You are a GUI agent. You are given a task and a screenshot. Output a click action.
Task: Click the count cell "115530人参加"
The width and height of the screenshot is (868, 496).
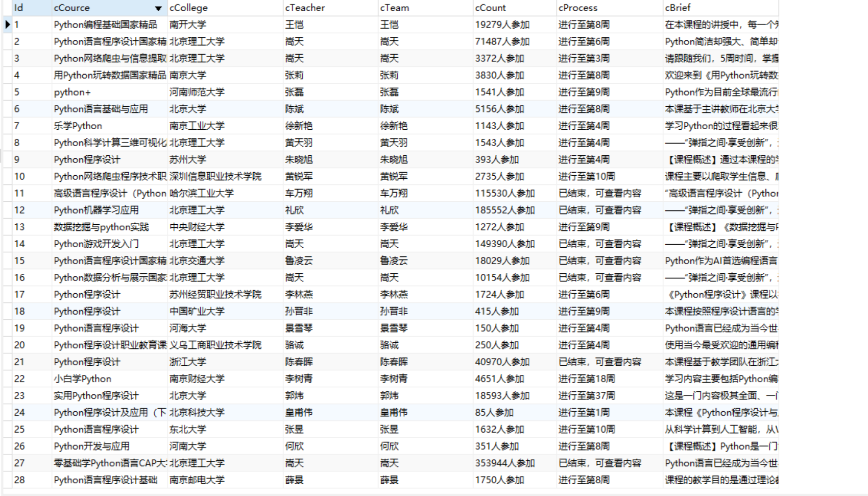pyautogui.click(x=515, y=193)
